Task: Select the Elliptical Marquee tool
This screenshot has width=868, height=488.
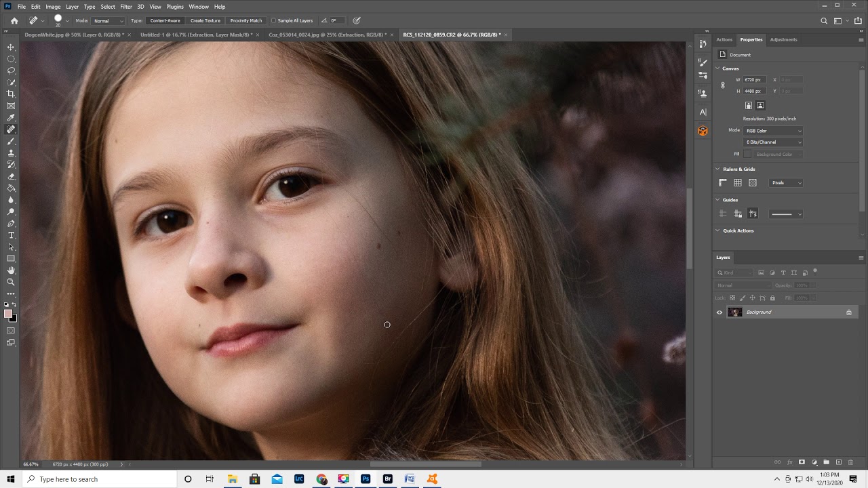Action: pos(11,59)
